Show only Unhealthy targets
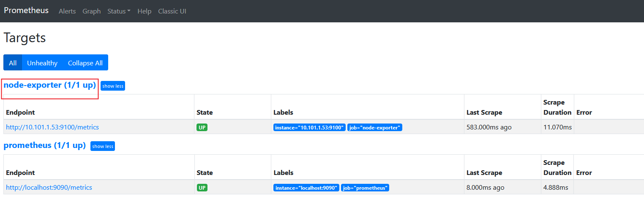This screenshot has height=207, width=644. coord(42,63)
